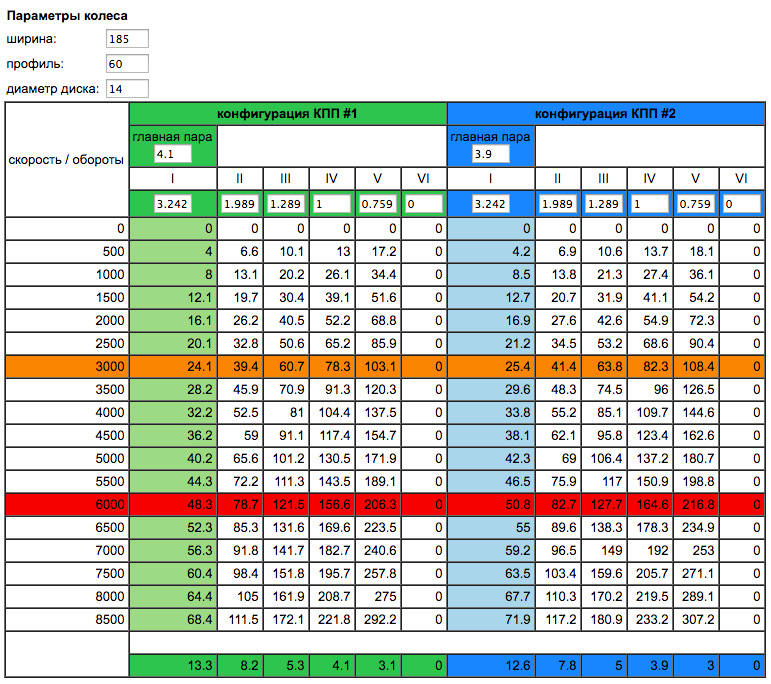Click gear III ratio field in КПП #2
Screen dimensions: 771x684
click(x=604, y=204)
